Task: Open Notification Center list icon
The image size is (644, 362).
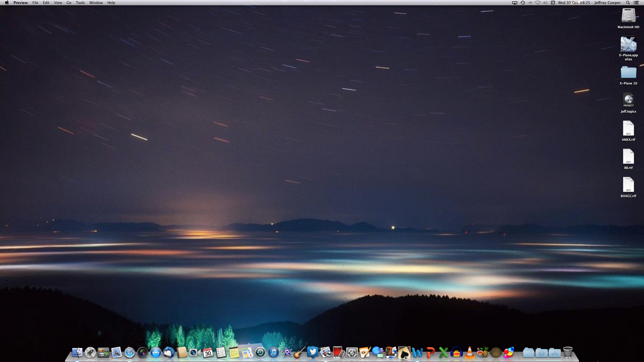Action: click(x=636, y=3)
